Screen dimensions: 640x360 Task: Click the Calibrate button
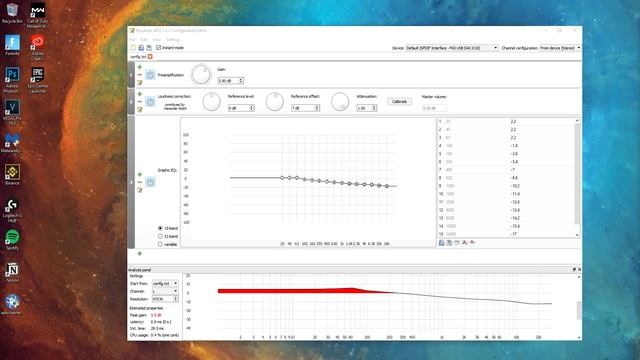399,102
